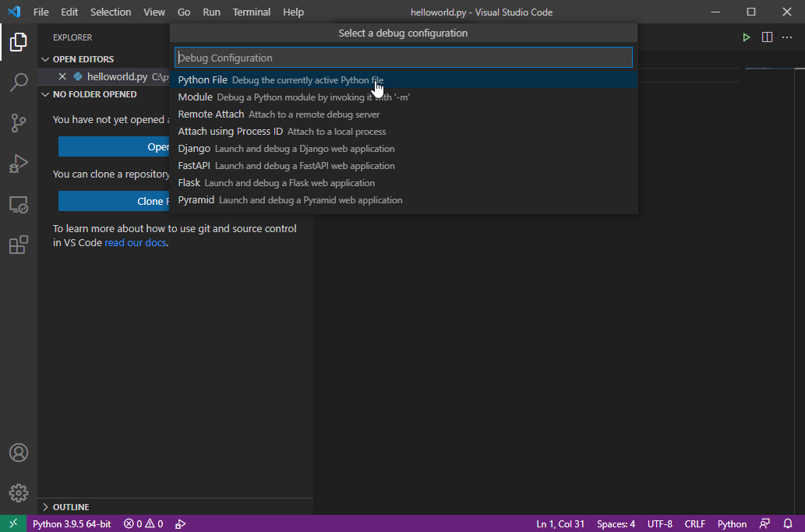The width and height of the screenshot is (805, 532).
Task: Open notifications bell in status bar
Action: coord(788,523)
